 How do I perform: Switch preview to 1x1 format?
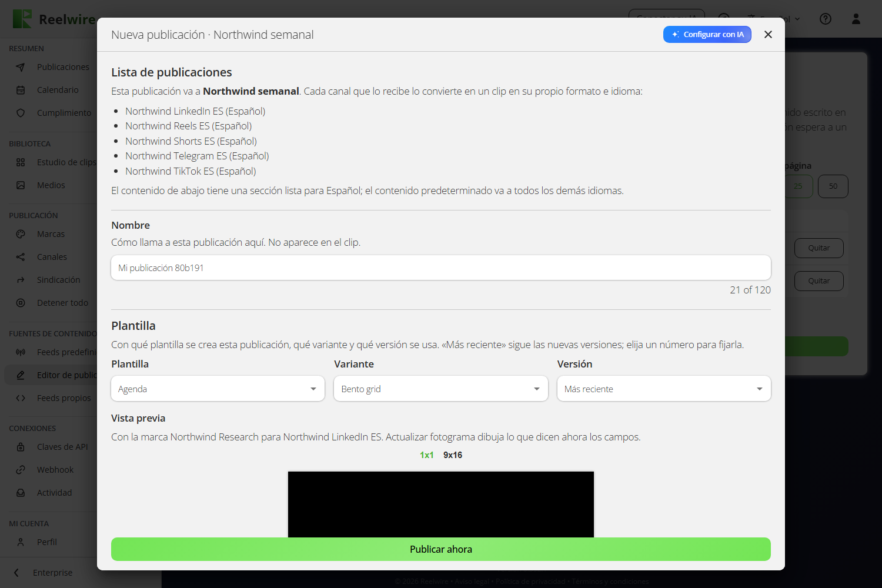click(427, 455)
